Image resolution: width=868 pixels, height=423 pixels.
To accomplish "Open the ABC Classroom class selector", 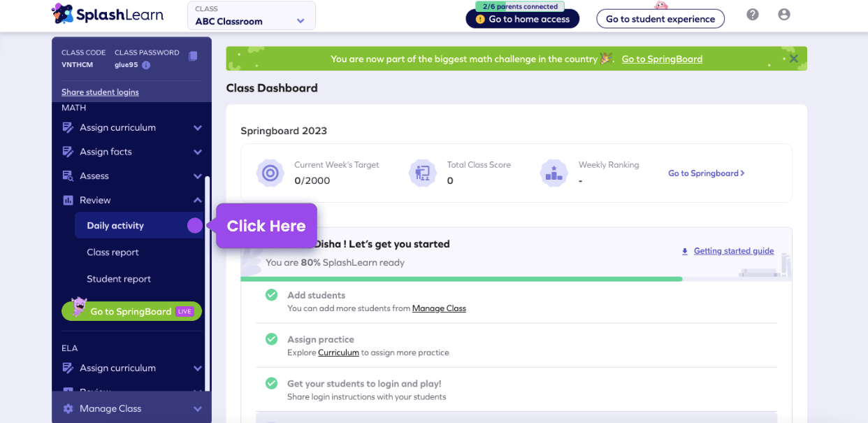I will (x=251, y=15).
